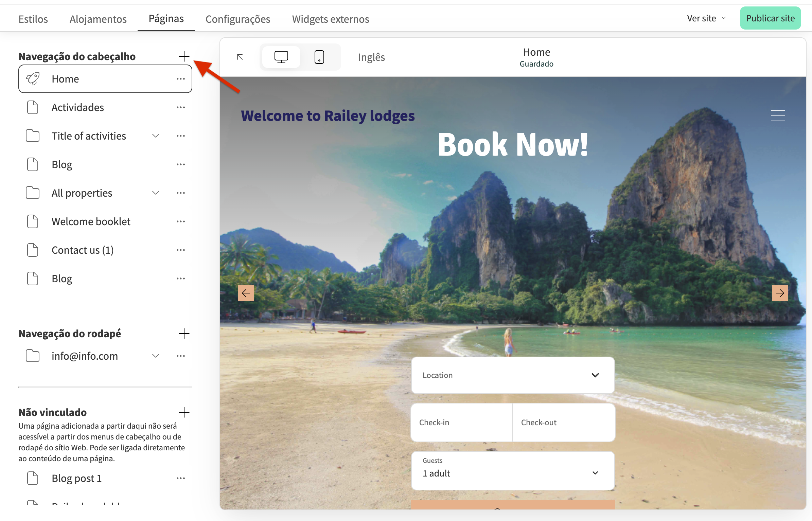Open three-dot menu for Welcome booklet
Screen dimensions: 812x521
click(180, 222)
